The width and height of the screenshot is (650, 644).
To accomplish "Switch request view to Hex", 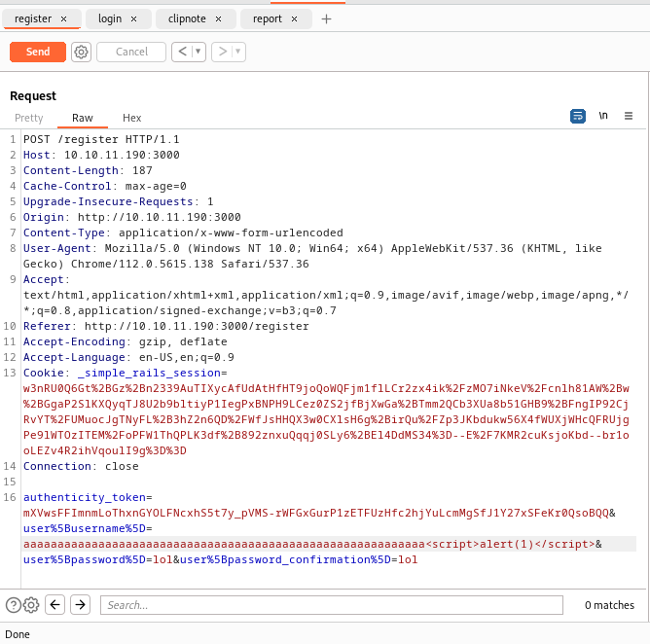I will pyautogui.click(x=131, y=118).
